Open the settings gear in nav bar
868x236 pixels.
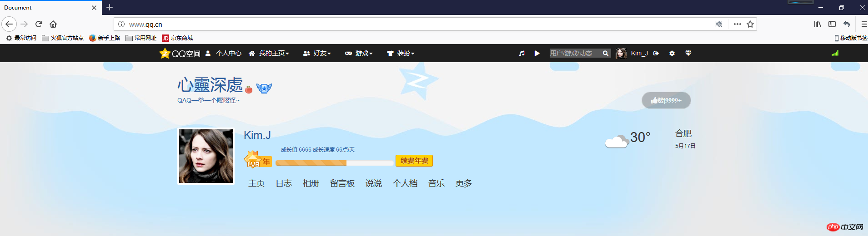[672, 53]
